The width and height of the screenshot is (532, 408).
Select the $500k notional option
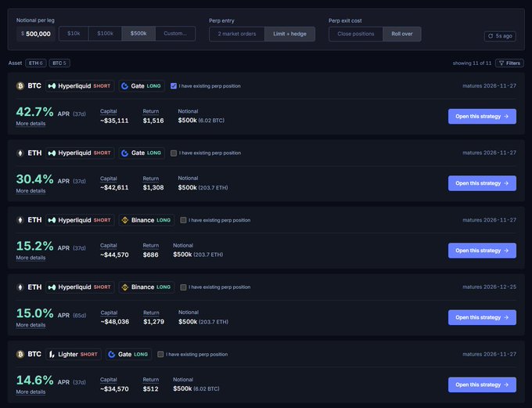(138, 34)
